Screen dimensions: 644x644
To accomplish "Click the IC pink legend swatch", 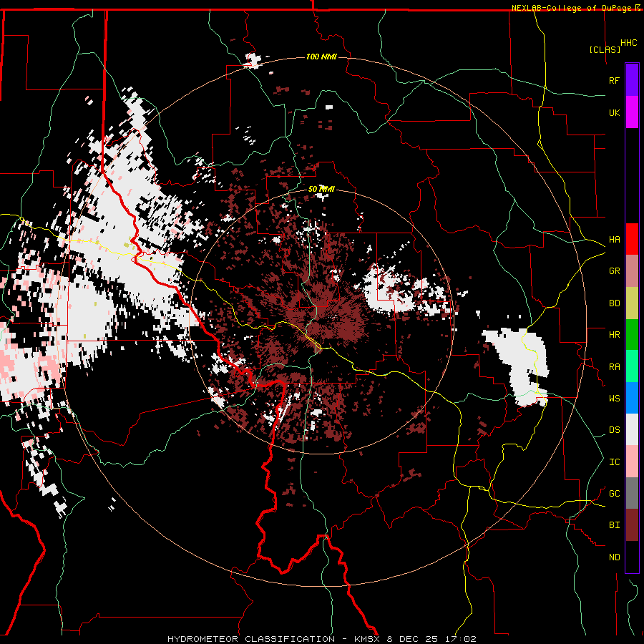I will [x=632, y=462].
